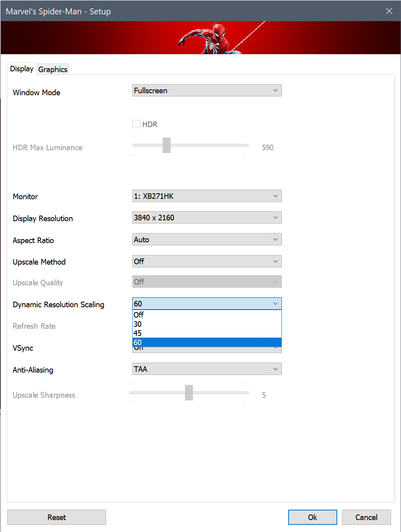
Task: Click the Anti-Aliasing label
Action: click(x=33, y=370)
